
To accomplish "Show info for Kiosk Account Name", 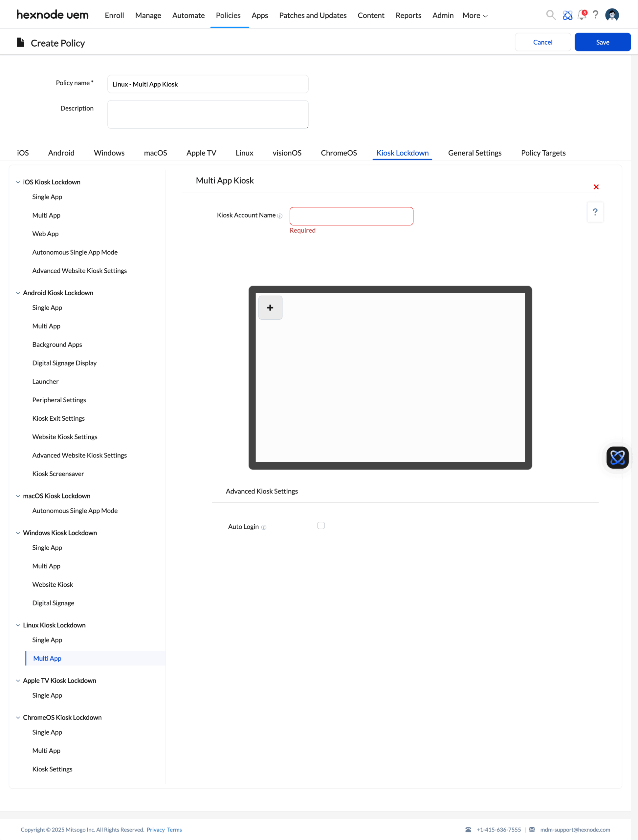I will click(280, 216).
